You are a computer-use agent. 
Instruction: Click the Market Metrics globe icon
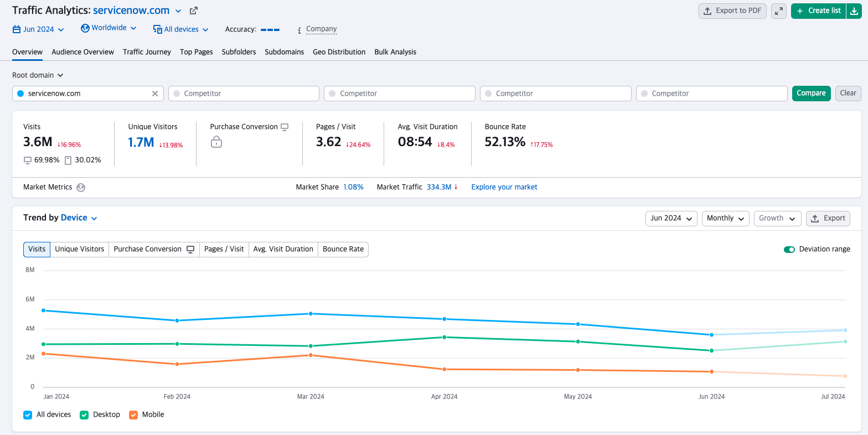tap(81, 188)
